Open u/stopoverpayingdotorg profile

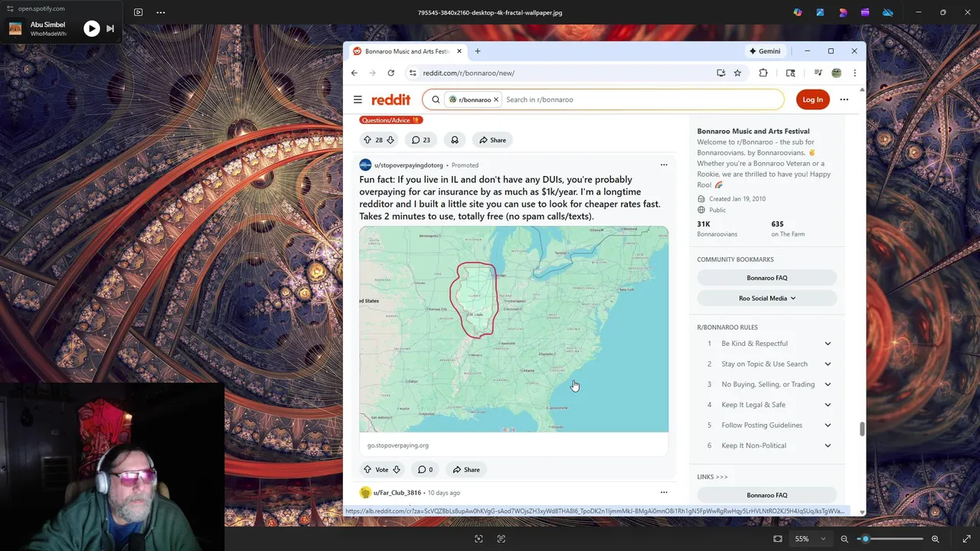(408, 165)
